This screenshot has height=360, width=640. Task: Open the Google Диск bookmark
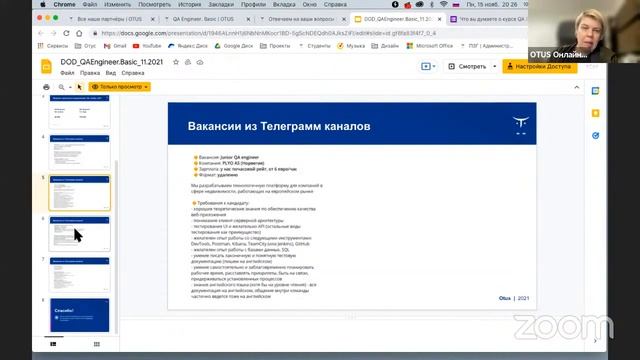[235, 46]
